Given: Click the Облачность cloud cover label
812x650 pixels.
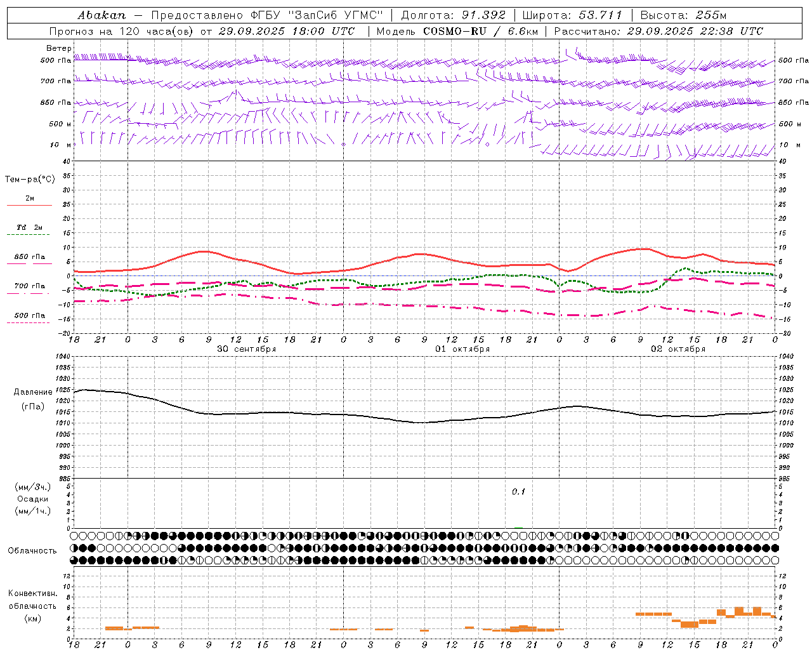Looking at the screenshot, I should point(32,551).
